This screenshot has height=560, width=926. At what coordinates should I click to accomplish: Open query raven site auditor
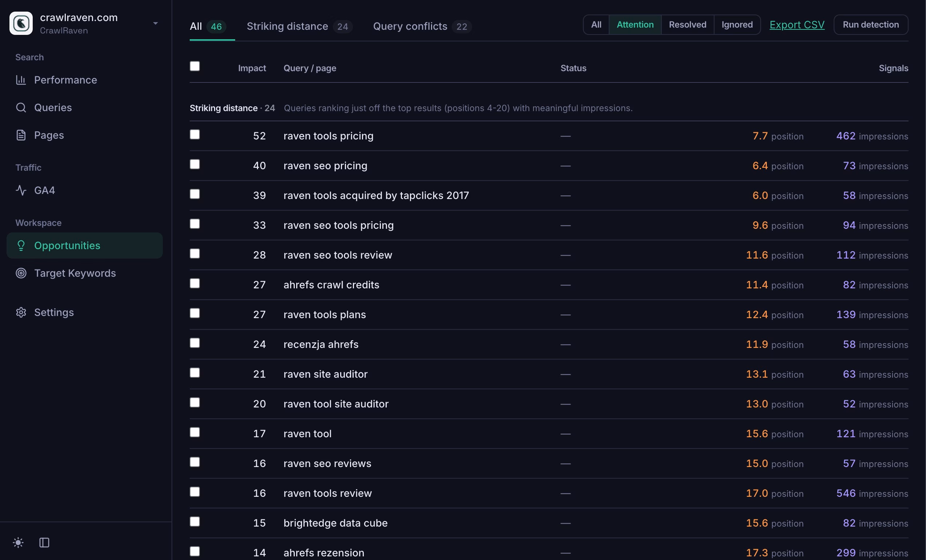point(326,374)
